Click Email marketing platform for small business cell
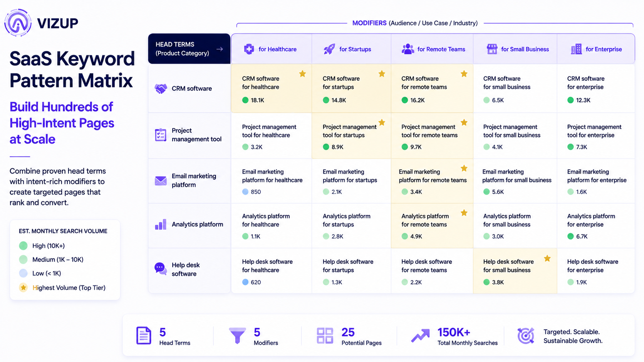 point(515,181)
